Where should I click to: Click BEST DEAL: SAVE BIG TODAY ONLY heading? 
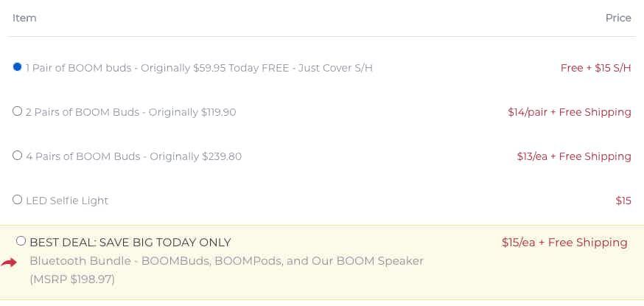click(x=130, y=243)
